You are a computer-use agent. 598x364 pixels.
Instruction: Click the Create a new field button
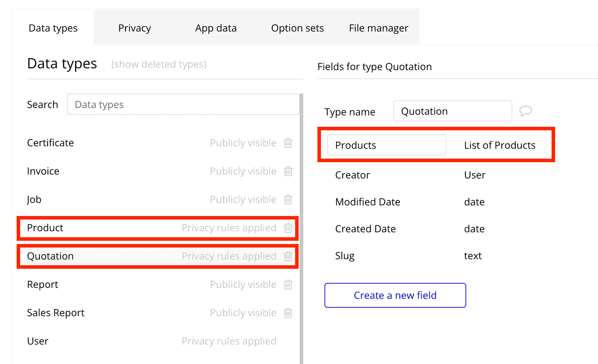(395, 295)
